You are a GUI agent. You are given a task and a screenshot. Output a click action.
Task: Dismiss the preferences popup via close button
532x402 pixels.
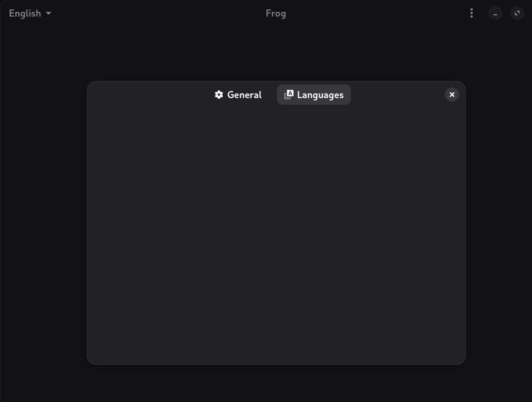point(452,95)
